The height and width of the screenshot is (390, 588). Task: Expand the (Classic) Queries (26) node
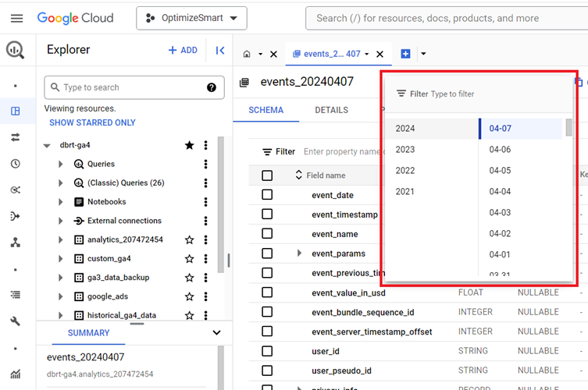[61, 183]
